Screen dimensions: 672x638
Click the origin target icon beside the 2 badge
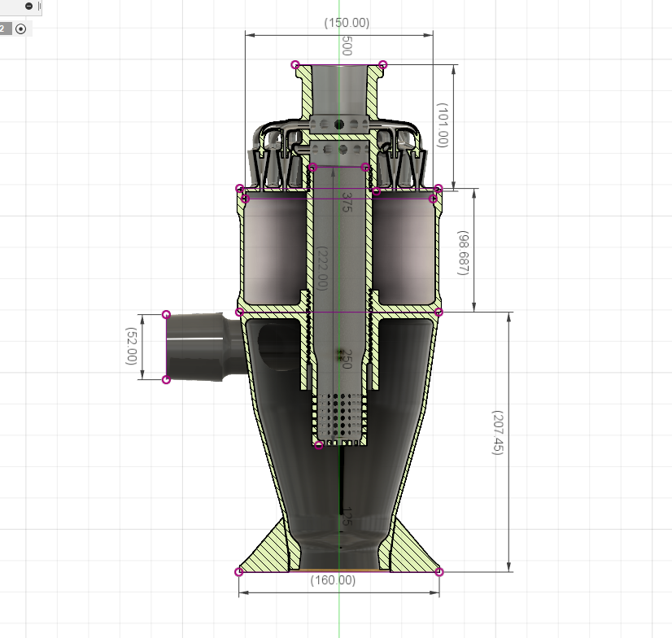21,28
